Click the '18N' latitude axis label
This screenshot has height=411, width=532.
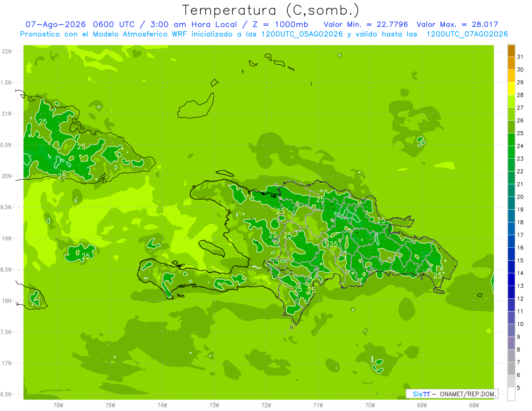point(6,301)
